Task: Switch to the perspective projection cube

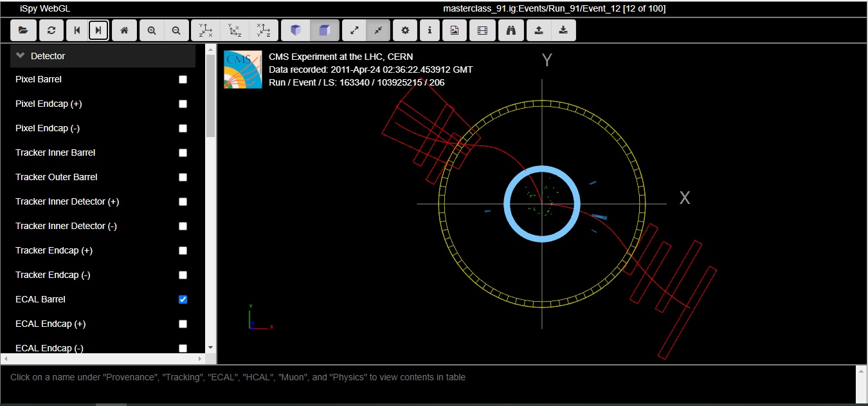Action: tap(296, 30)
